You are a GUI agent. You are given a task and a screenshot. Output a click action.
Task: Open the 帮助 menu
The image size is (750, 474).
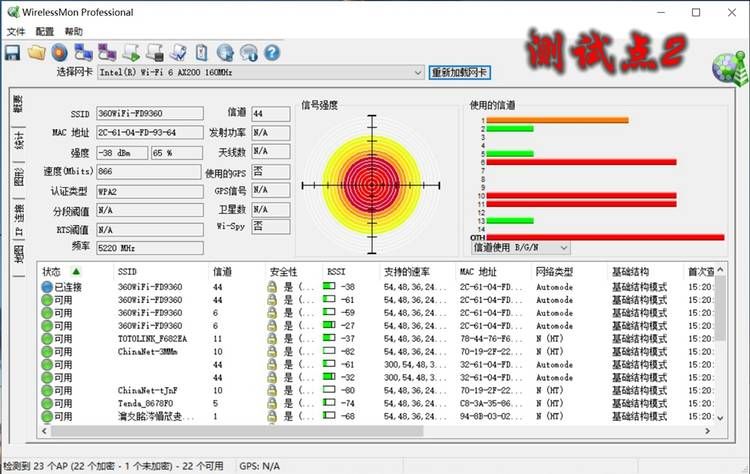click(x=74, y=32)
